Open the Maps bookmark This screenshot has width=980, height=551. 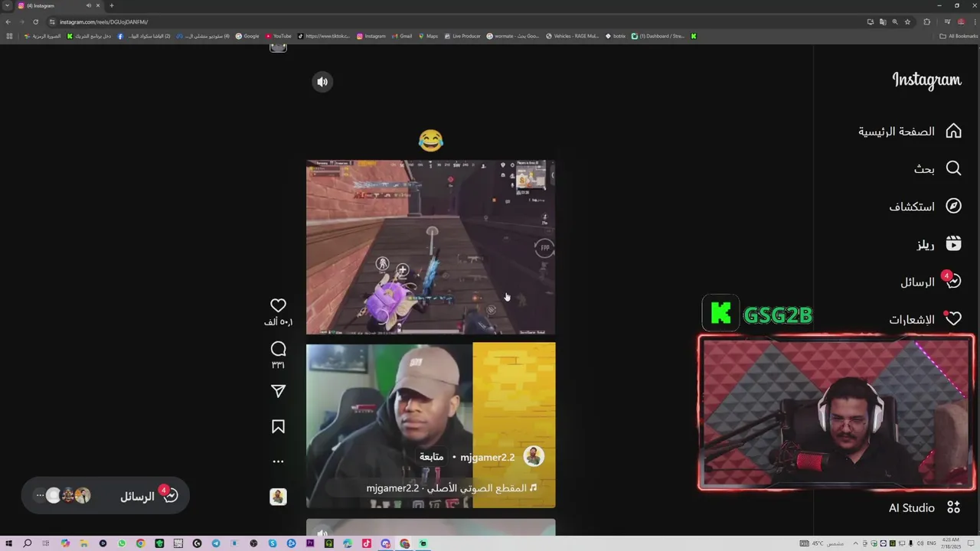pyautogui.click(x=428, y=36)
